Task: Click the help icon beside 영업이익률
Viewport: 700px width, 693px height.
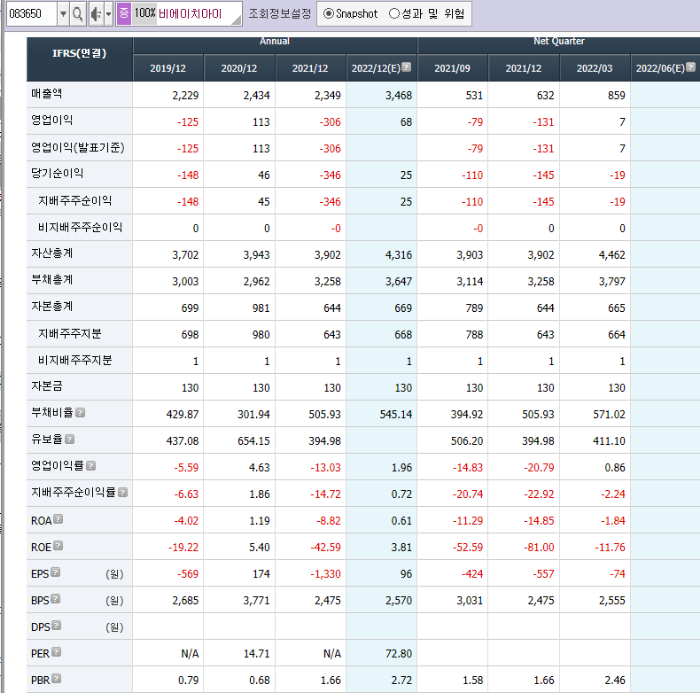Action: coord(91,466)
